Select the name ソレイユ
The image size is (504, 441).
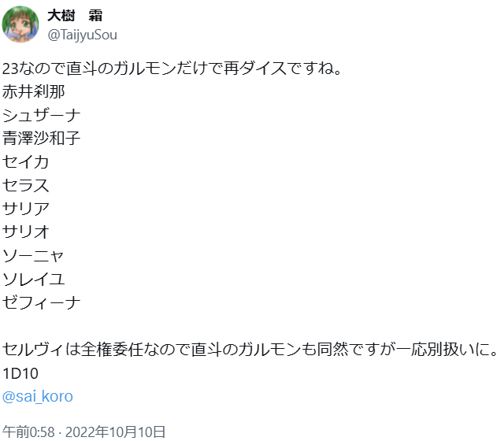[x=33, y=279]
